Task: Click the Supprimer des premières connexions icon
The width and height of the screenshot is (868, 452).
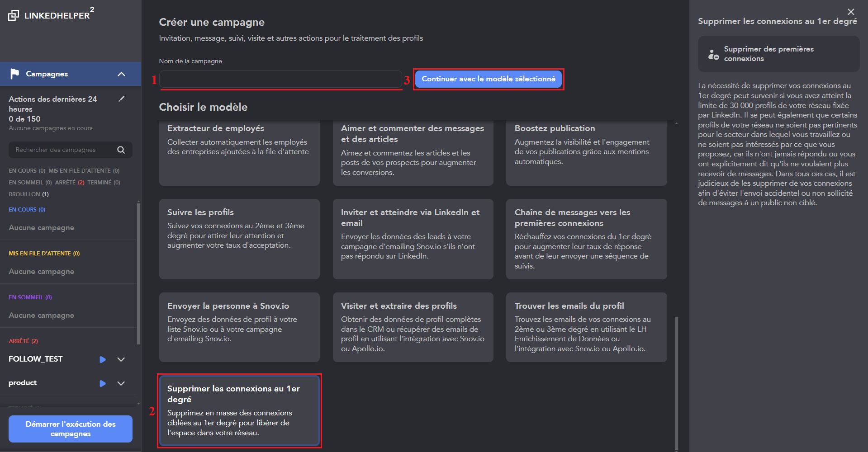Action: [713, 54]
